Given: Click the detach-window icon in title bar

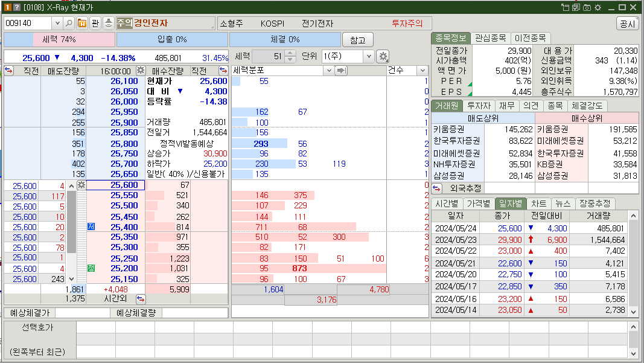Looking at the screenshot, I should (566, 7).
